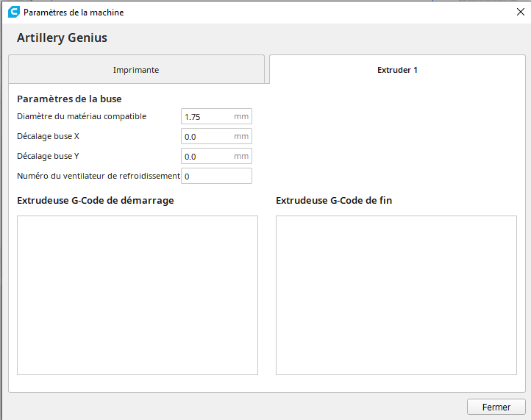Click inside the Extrudeuse G-Code de fin box
Image resolution: width=531 pixels, height=420 pixels.
[x=396, y=296]
